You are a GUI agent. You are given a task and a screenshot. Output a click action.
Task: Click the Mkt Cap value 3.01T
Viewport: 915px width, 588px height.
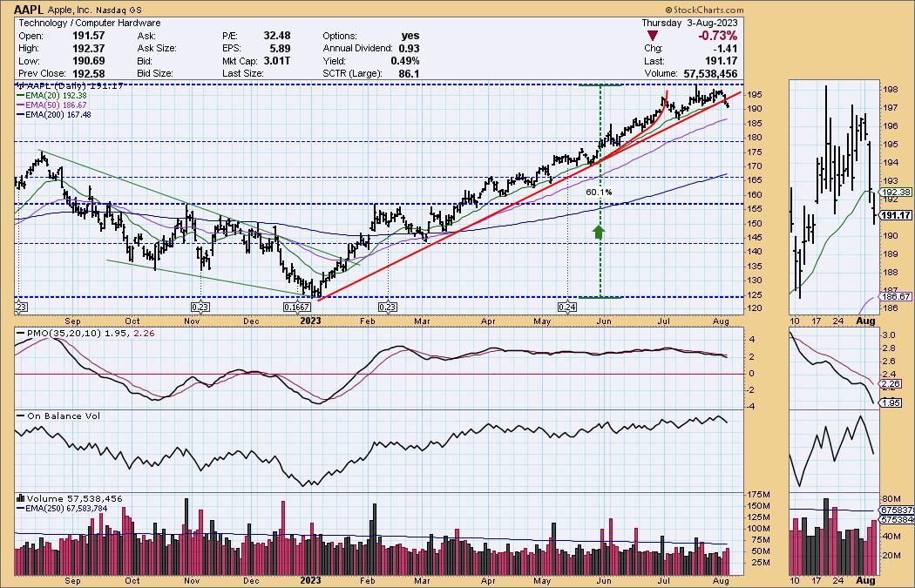(277, 61)
